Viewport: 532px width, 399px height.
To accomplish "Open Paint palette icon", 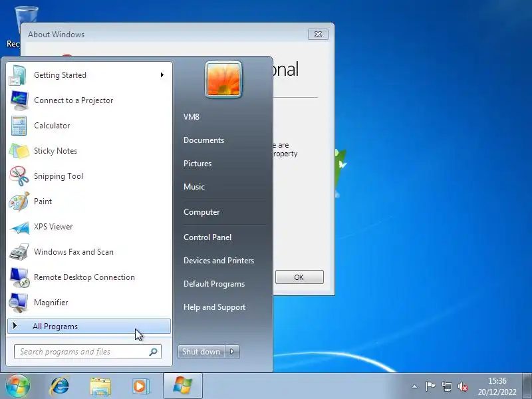I will [19, 201].
